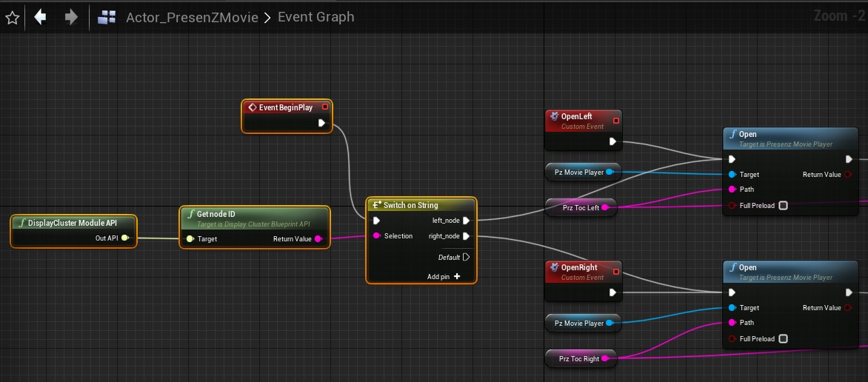The image size is (868, 382).
Task: Click the Default exec output pin
Action: (466, 257)
